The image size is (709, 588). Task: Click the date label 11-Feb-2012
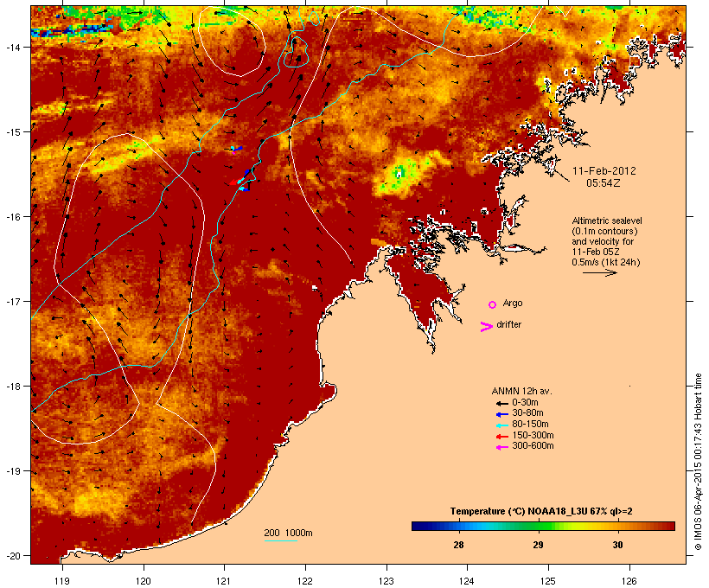point(604,171)
